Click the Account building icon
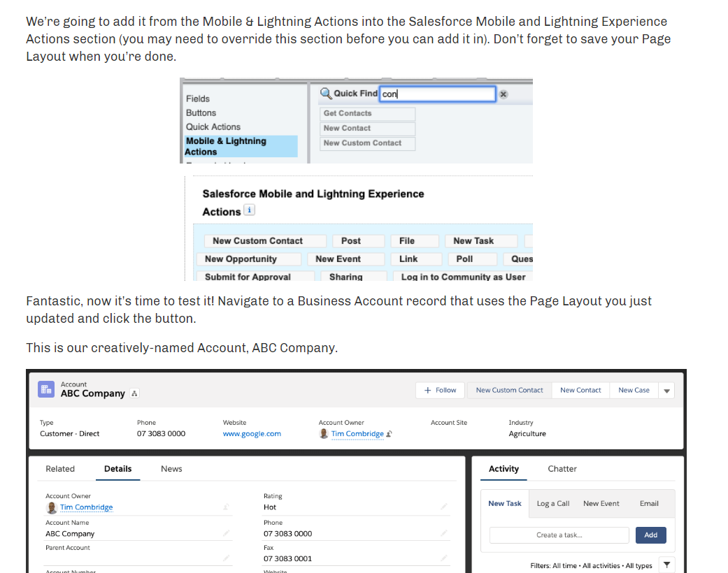The image size is (728, 573). point(46,389)
